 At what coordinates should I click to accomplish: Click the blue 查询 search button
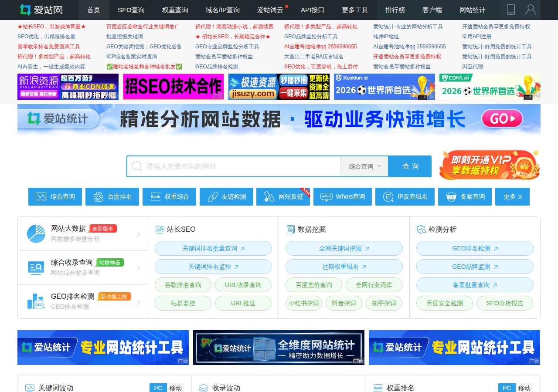[x=410, y=166]
